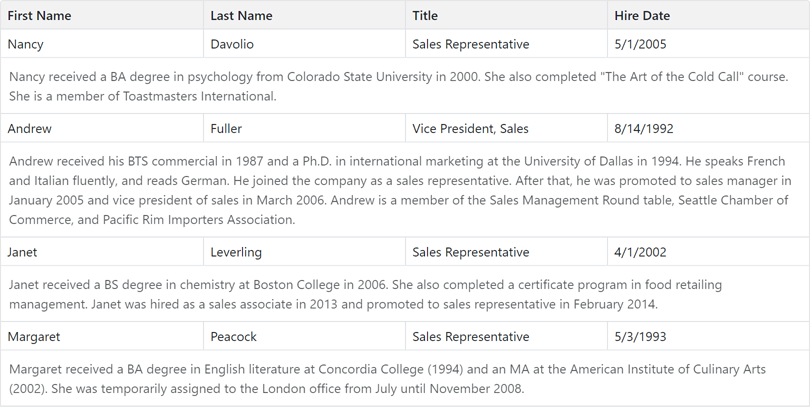Select the Margaret first name cell
810x407 pixels.
pos(34,337)
